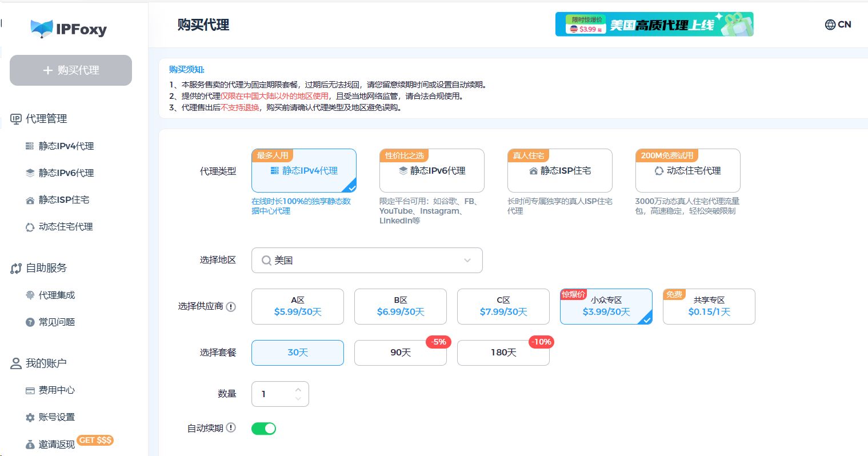Click the sidebar 静态ISP住宅 house icon

click(30, 200)
